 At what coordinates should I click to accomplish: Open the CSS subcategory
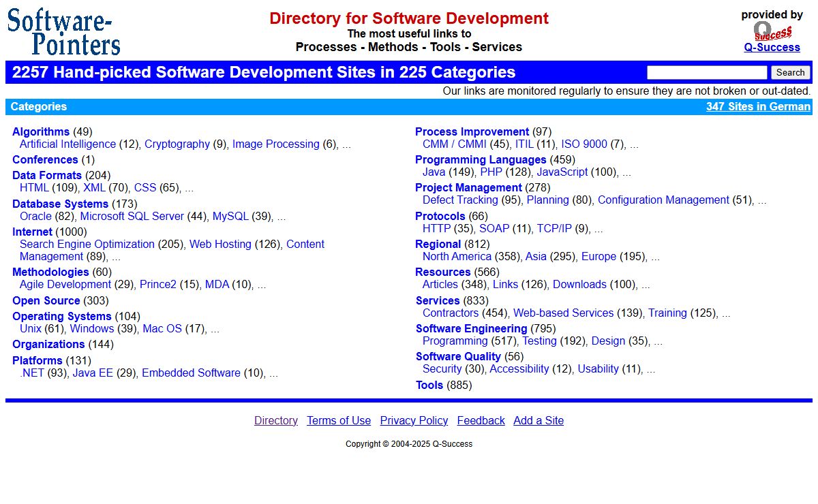click(x=145, y=188)
